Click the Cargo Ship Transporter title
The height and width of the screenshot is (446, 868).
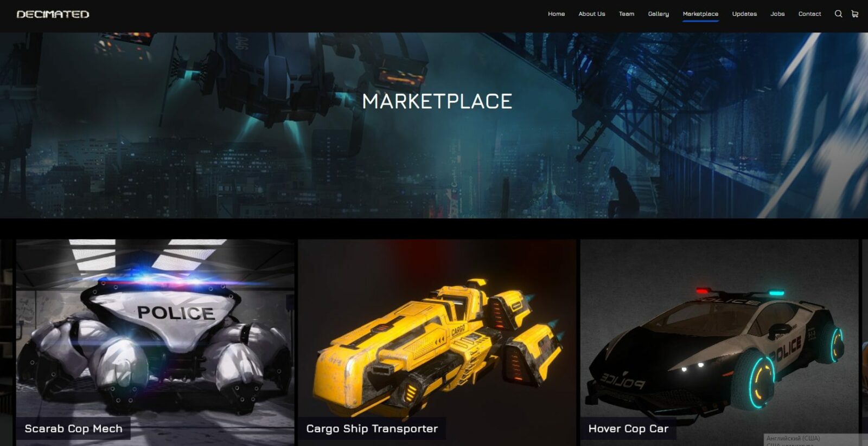click(372, 429)
